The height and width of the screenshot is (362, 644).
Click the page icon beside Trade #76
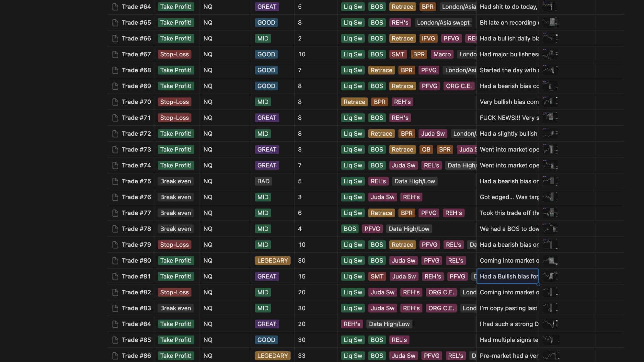[115, 197]
